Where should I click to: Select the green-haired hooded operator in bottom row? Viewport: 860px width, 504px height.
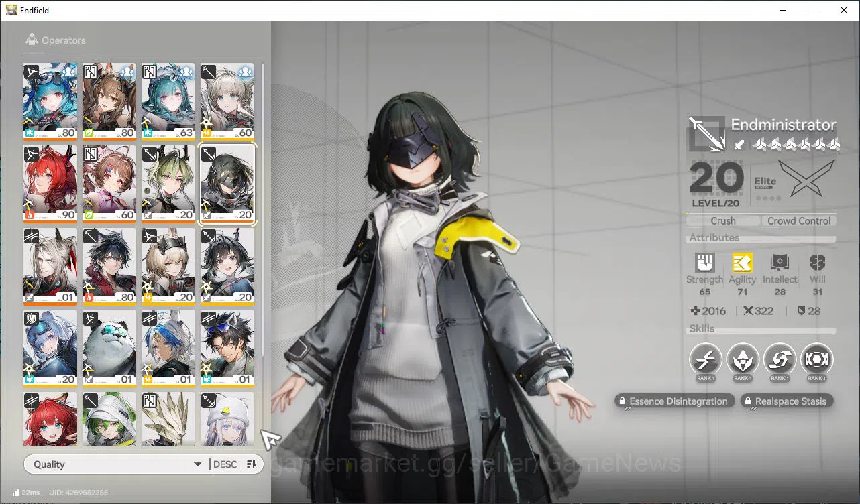tap(109, 419)
